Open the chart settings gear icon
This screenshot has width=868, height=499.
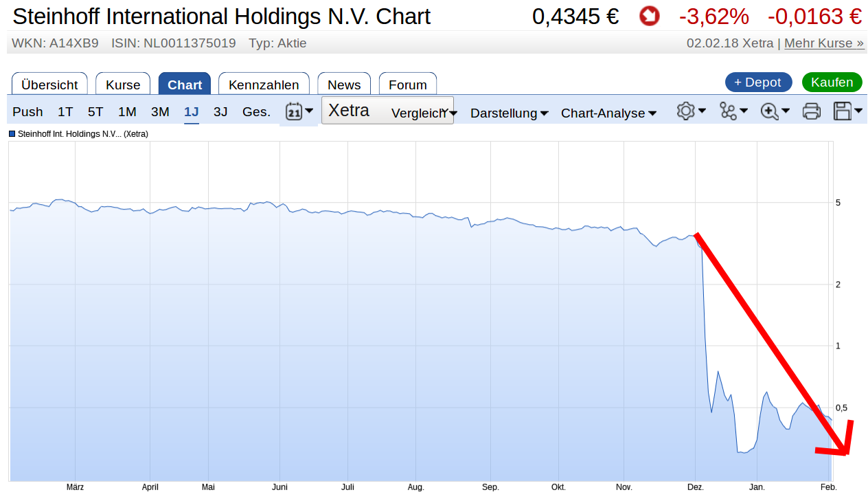[686, 111]
